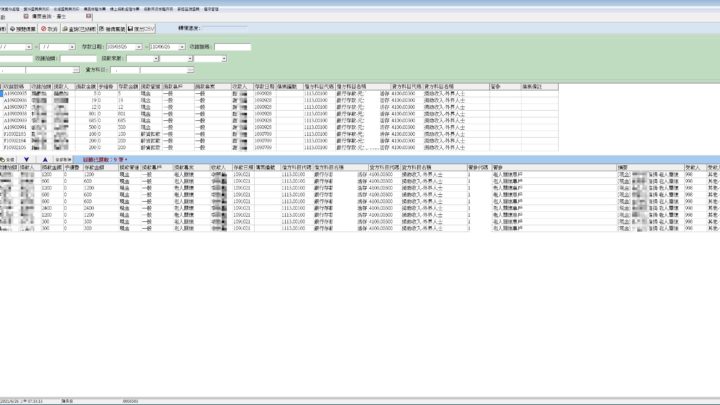Viewport: 720px width, 405px height.
Task: Open the 存款日期 end date dropdown
Action: pyautogui.click(x=178, y=46)
